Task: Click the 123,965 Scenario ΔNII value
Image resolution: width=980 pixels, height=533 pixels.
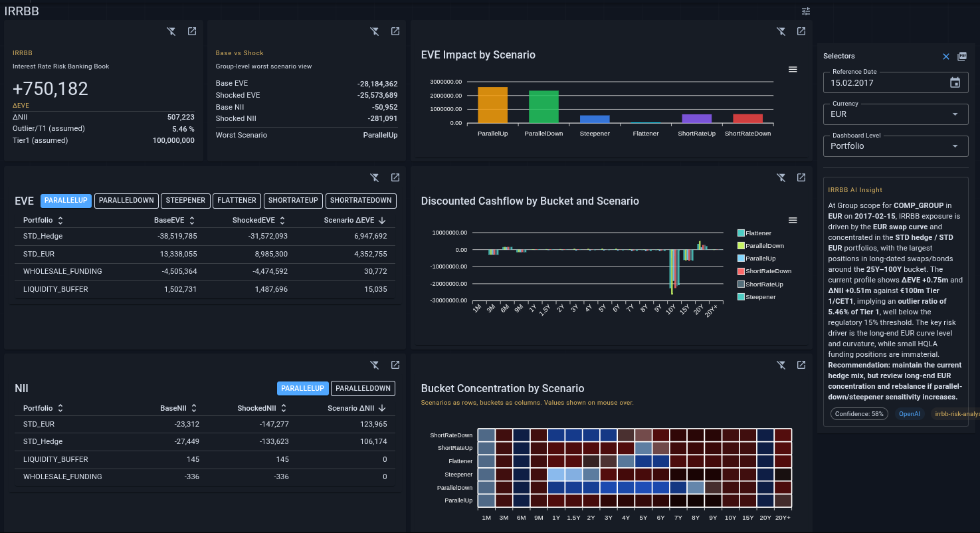Action: pos(373,424)
